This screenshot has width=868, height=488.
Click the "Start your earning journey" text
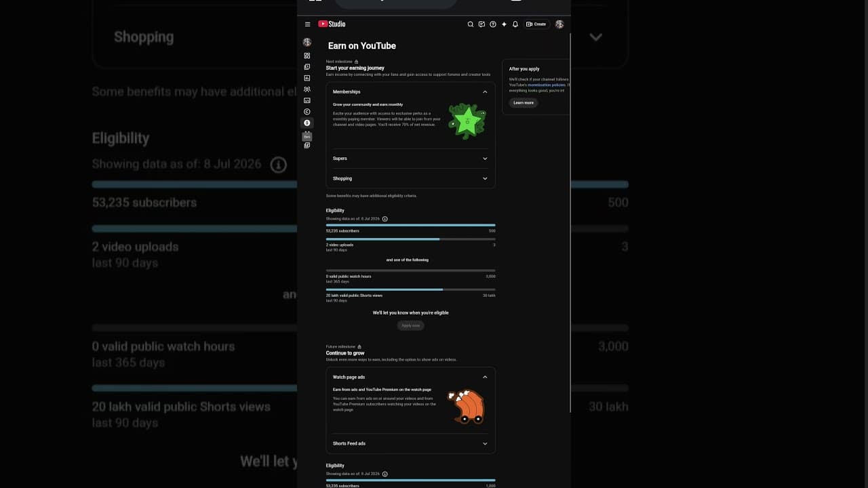[355, 68]
